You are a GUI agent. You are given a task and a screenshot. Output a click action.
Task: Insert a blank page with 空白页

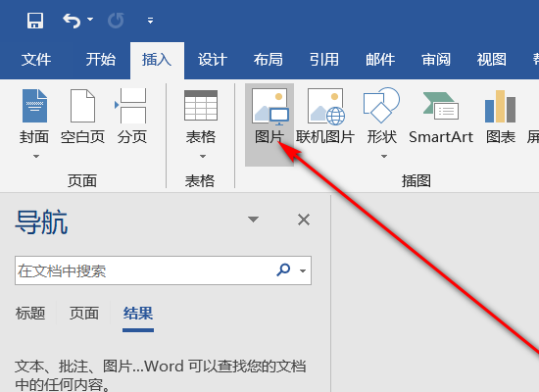(x=82, y=117)
